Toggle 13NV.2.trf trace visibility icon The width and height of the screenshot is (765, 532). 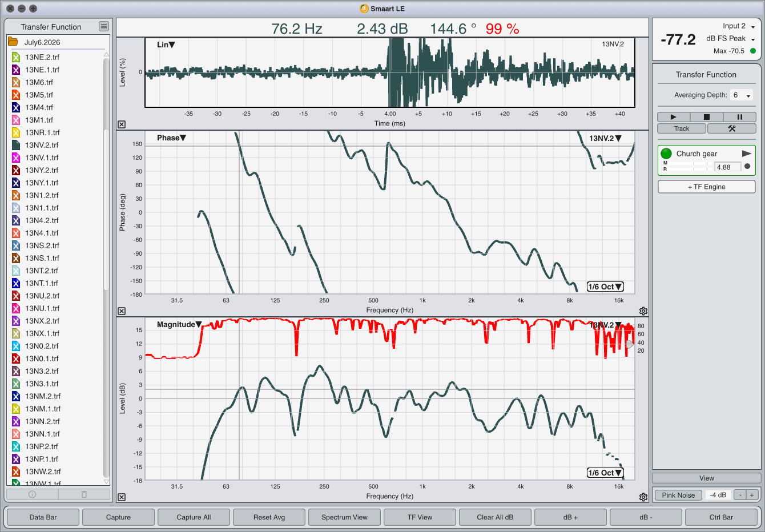click(16, 145)
